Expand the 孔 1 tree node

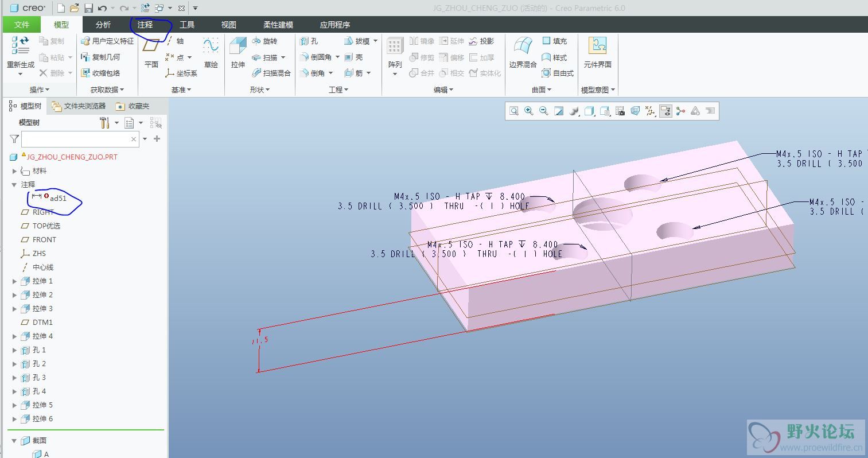coord(15,350)
